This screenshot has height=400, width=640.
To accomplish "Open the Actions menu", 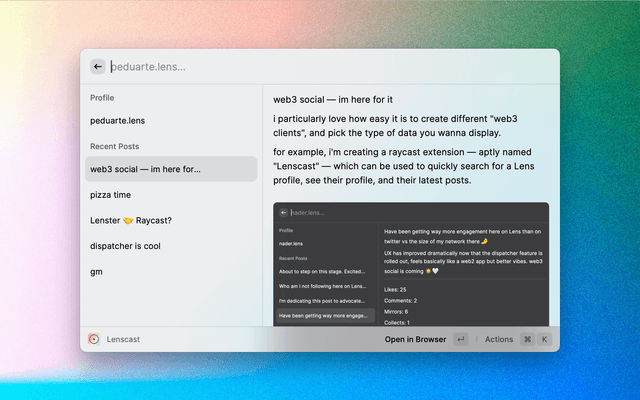I will click(x=499, y=339).
